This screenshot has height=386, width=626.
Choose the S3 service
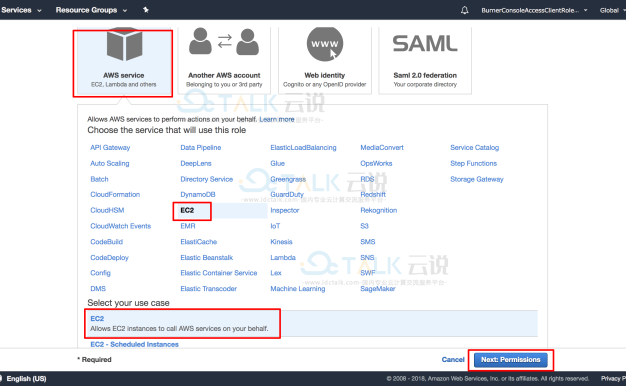tap(365, 226)
